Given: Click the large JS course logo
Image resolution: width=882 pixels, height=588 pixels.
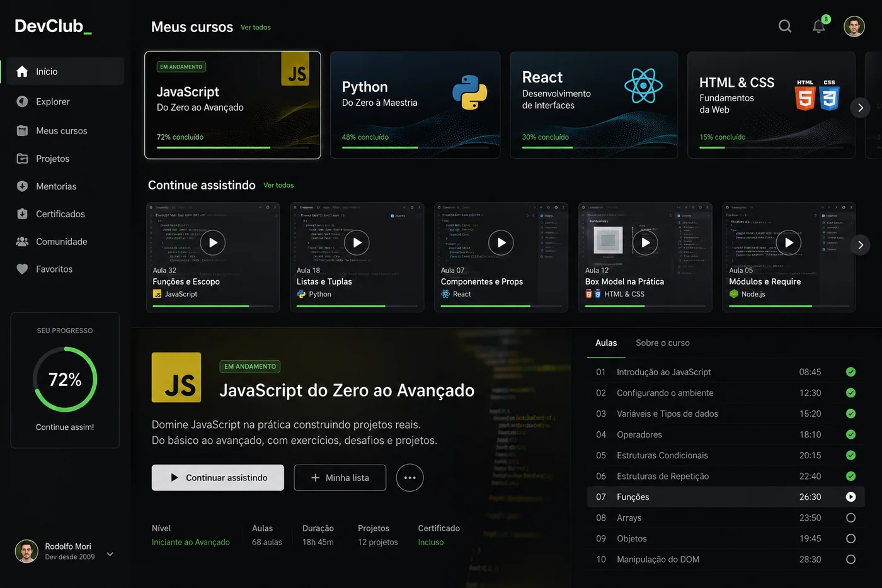Looking at the screenshot, I should (x=176, y=377).
